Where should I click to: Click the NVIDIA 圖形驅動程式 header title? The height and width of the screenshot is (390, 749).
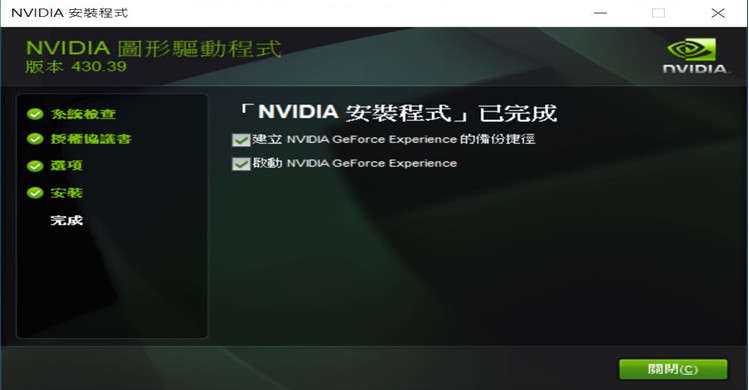153,48
